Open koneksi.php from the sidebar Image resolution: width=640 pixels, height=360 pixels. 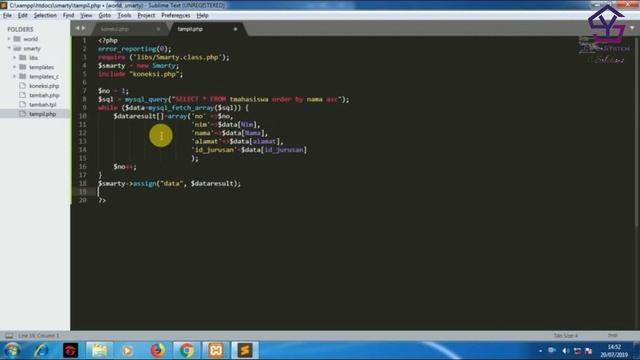coord(44,86)
